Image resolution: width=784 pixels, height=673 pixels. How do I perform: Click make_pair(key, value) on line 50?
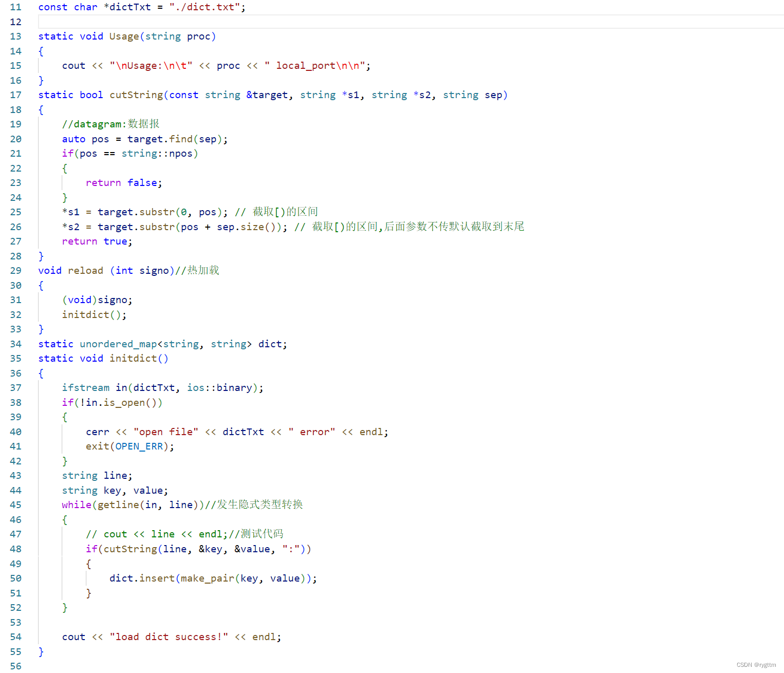243,578
